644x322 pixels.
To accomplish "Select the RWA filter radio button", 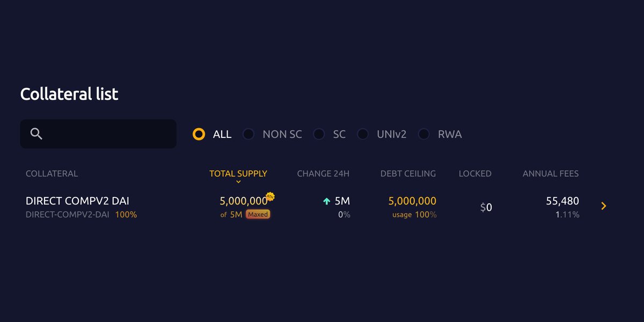I will pos(424,134).
